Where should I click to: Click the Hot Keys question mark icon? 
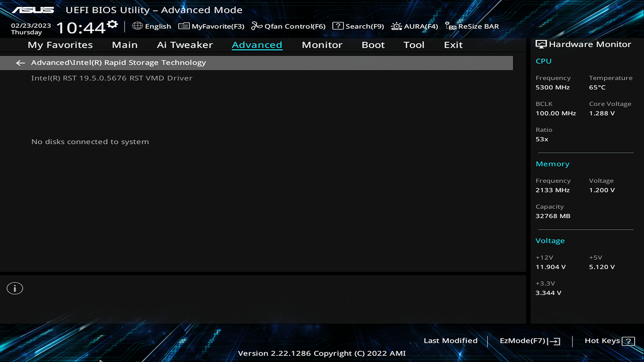click(628, 341)
